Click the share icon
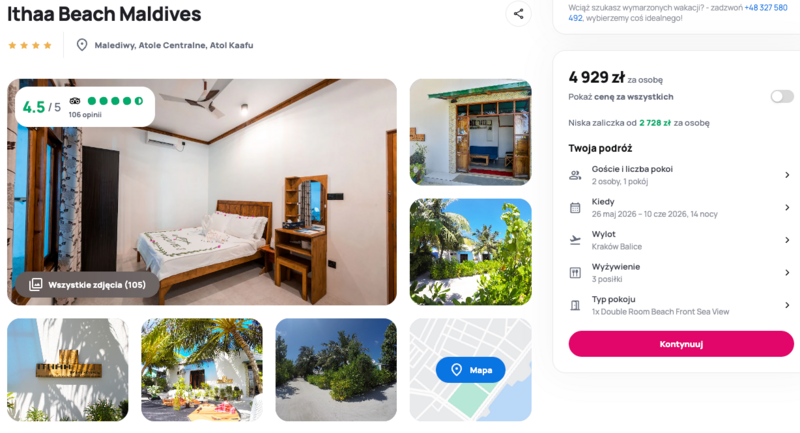This screenshot has width=800, height=433. tap(518, 14)
